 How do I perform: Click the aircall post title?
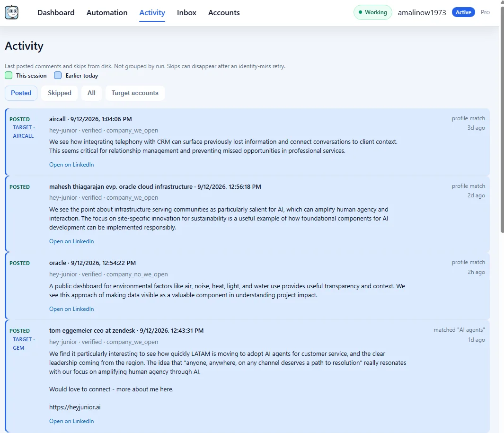click(x=90, y=119)
